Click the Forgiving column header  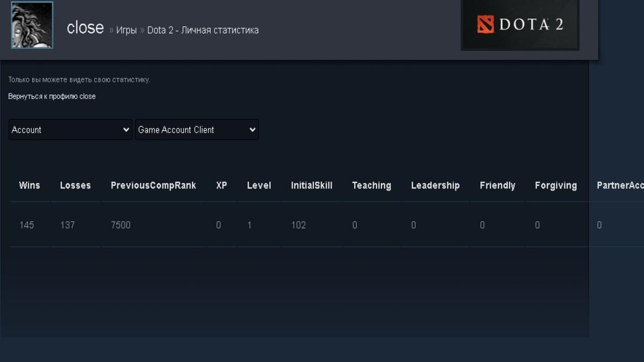pos(555,186)
